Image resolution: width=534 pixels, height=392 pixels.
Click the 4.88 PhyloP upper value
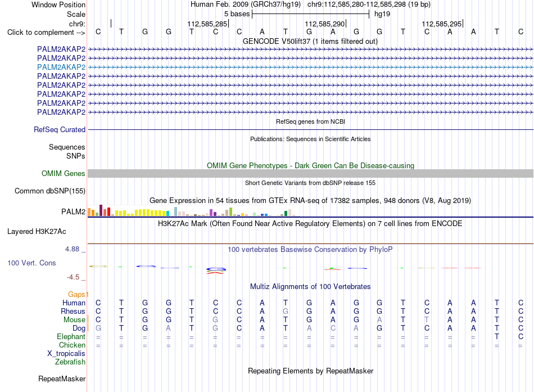pyautogui.click(x=72, y=249)
